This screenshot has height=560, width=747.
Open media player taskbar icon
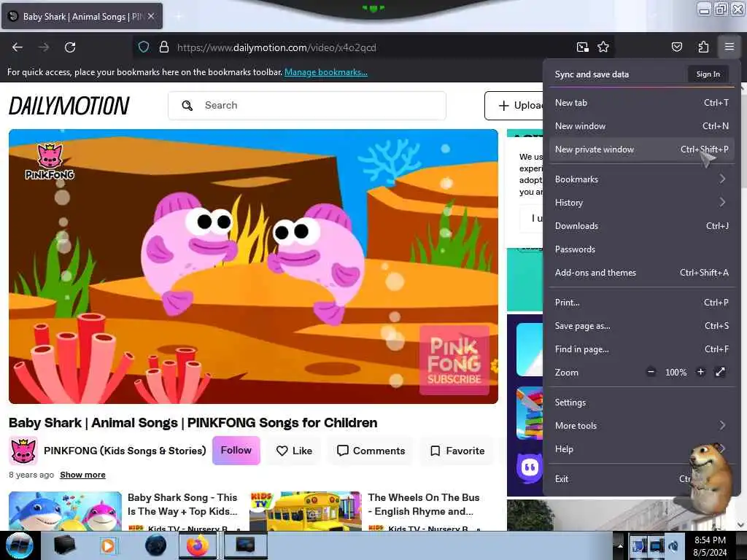108,545
